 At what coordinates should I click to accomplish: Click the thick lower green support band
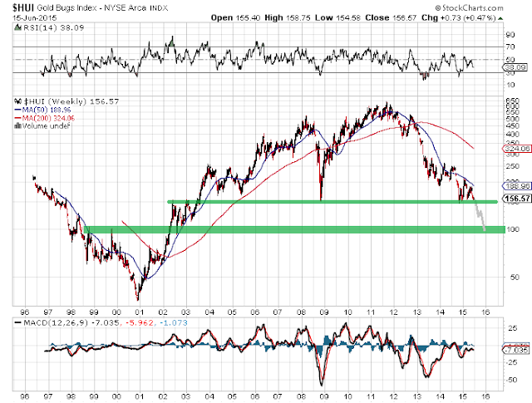(x=294, y=229)
